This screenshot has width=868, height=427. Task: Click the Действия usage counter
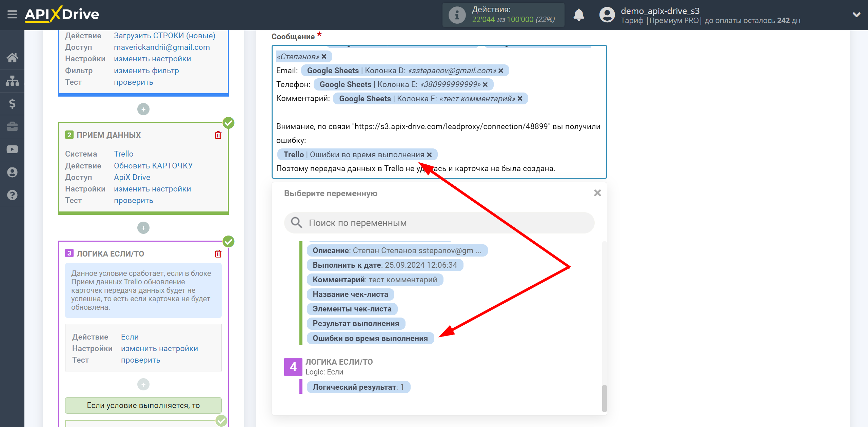[504, 15]
